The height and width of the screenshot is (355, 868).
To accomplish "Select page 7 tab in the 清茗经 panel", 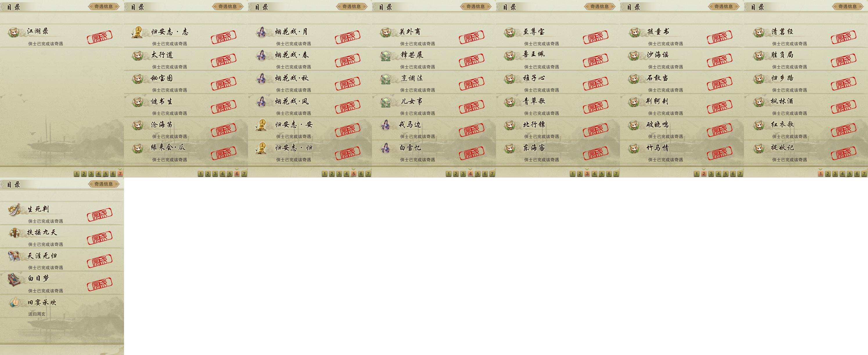I will click(864, 174).
